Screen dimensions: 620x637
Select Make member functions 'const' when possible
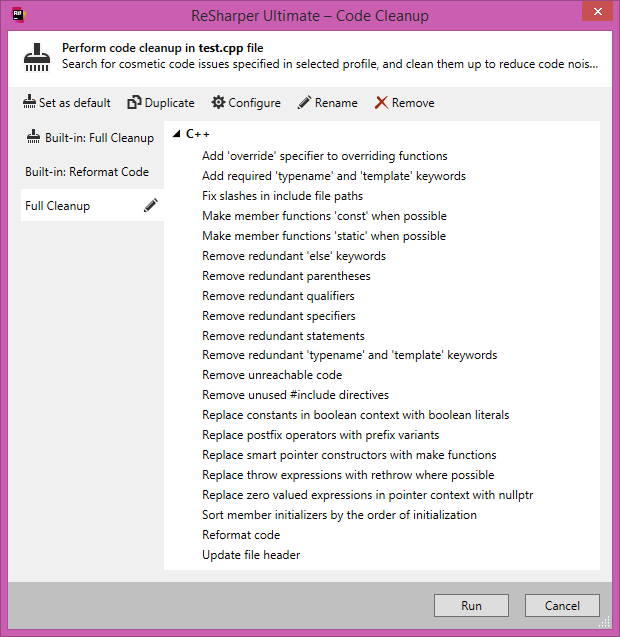click(324, 216)
